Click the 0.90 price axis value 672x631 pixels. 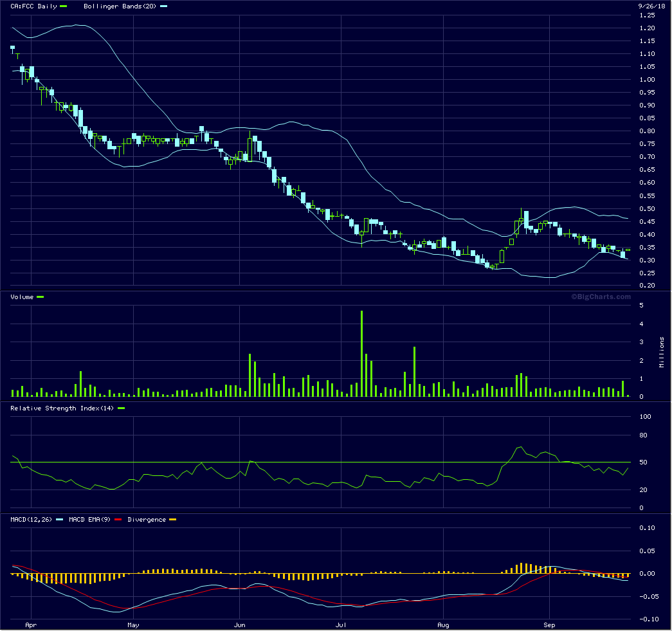click(647, 105)
